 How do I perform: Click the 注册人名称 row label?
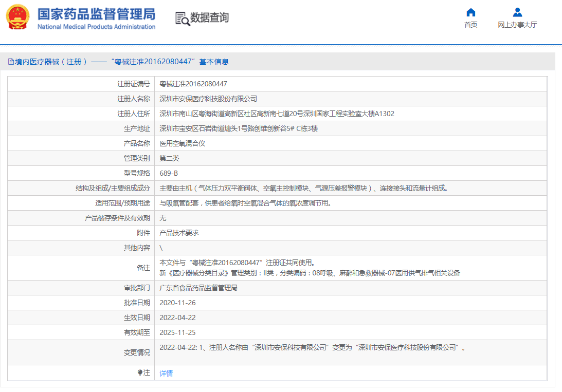click(134, 99)
